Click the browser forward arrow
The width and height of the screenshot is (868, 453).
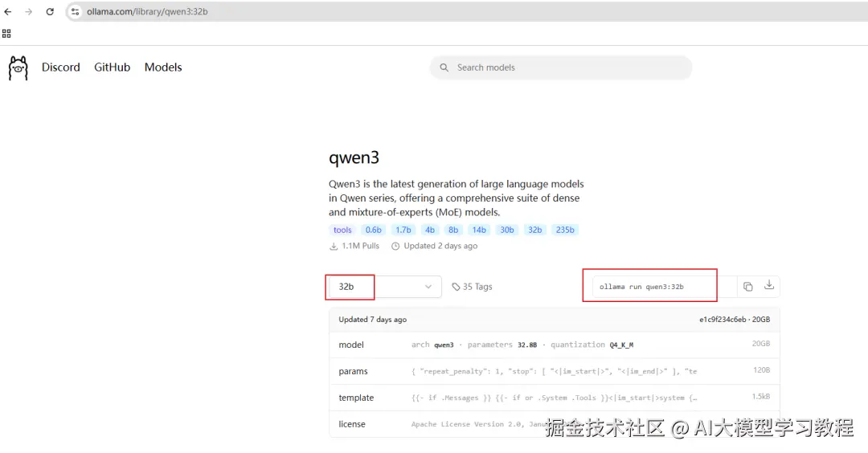point(28,11)
